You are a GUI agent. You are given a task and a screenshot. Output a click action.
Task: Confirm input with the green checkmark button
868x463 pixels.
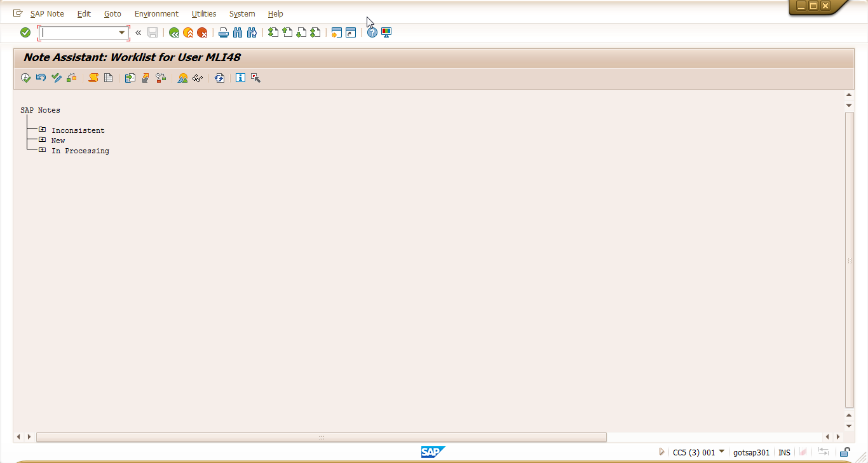25,32
